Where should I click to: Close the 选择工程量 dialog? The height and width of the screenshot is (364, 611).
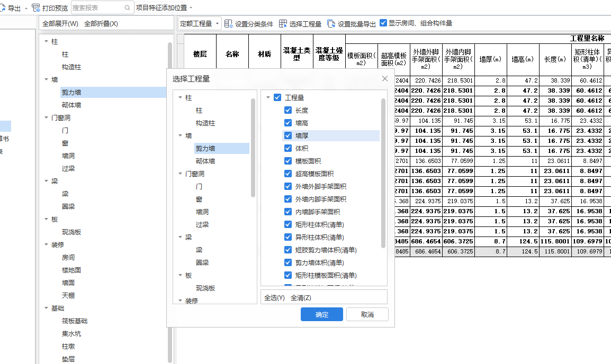(385, 79)
